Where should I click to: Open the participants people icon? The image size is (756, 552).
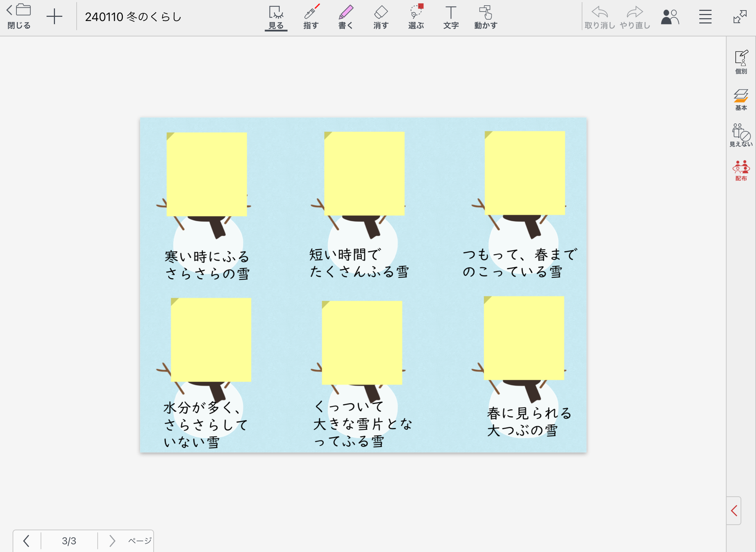coord(670,17)
